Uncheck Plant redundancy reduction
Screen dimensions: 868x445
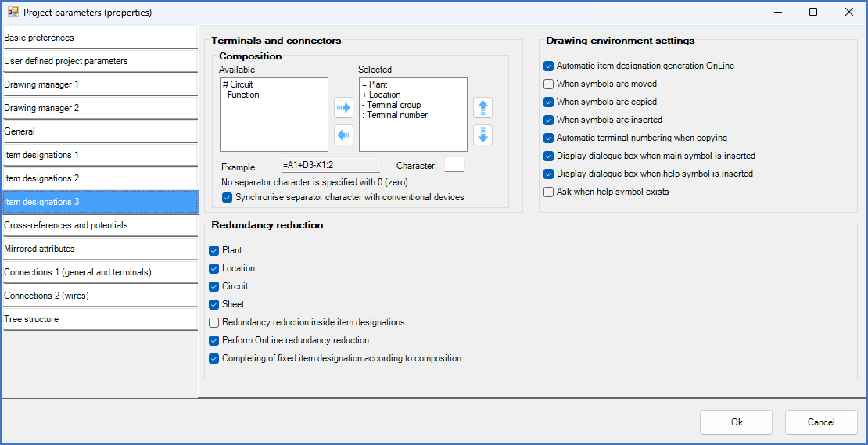[214, 251]
